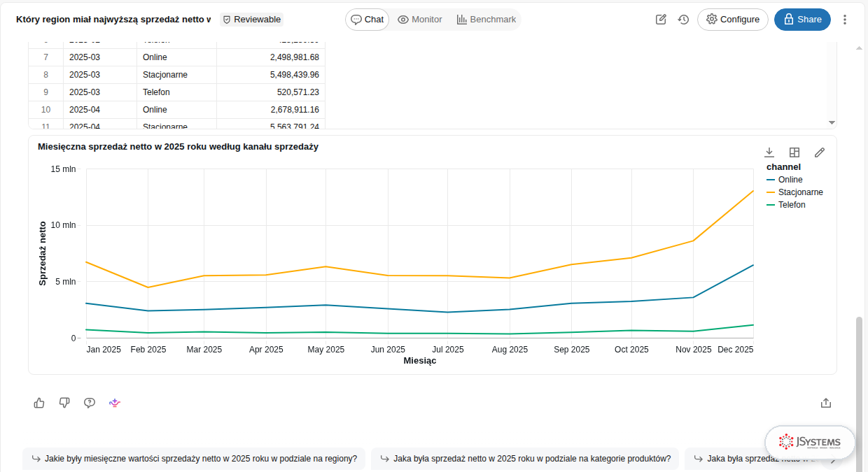Click row number 7 in the table
This screenshot has width=868, height=472.
click(46, 57)
